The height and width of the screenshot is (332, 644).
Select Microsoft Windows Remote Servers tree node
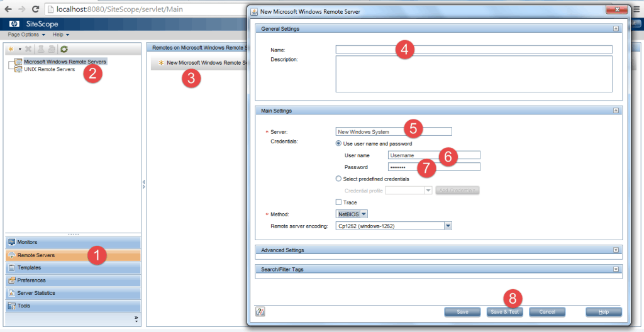point(65,62)
